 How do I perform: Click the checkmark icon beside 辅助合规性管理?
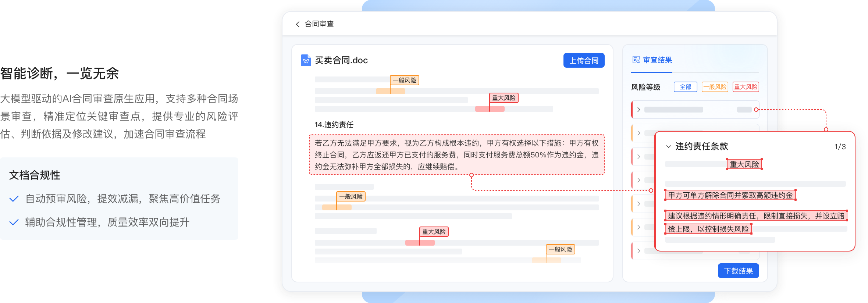(x=14, y=222)
